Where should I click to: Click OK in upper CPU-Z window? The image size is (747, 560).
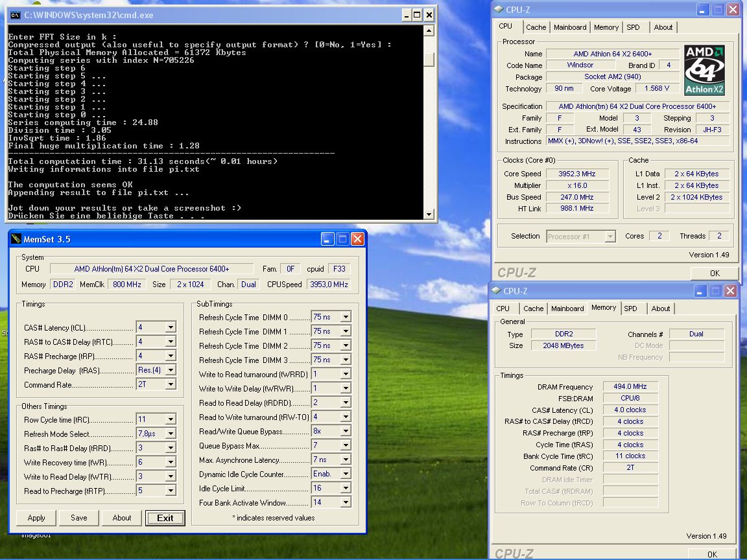point(715,274)
